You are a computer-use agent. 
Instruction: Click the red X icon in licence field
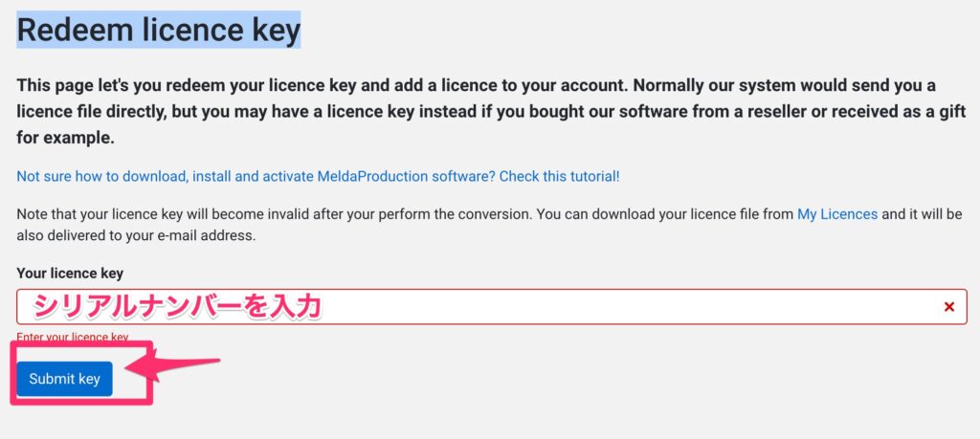[949, 307]
